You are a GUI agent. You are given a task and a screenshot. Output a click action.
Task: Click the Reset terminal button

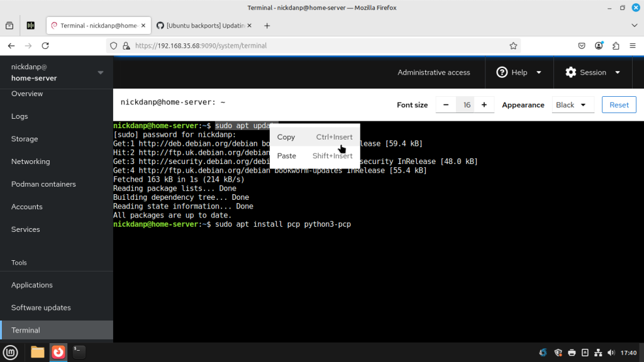pyautogui.click(x=619, y=105)
